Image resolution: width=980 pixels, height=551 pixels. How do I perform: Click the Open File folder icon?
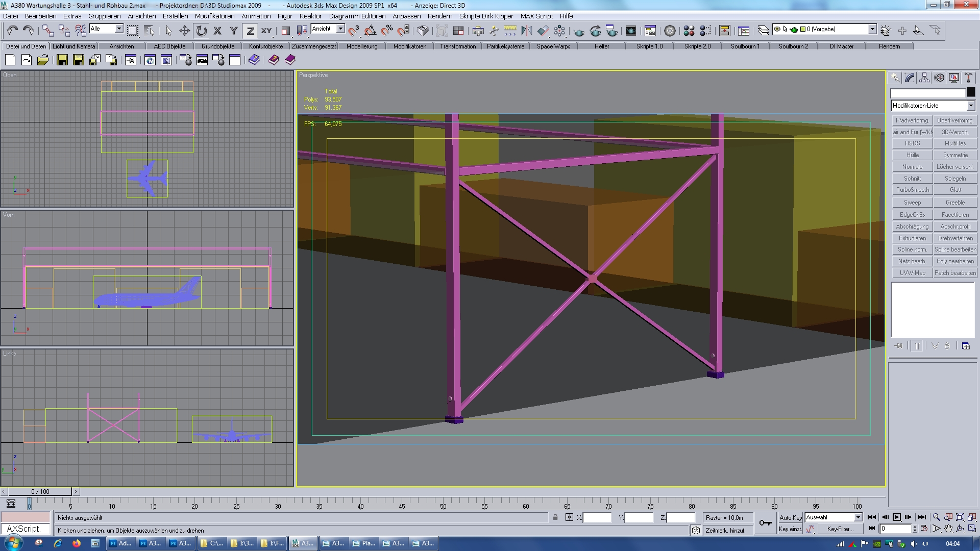pos(43,60)
